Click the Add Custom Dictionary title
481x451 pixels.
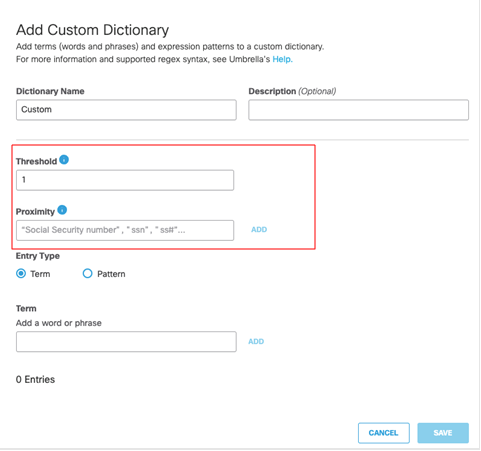click(x=93, y=30)
